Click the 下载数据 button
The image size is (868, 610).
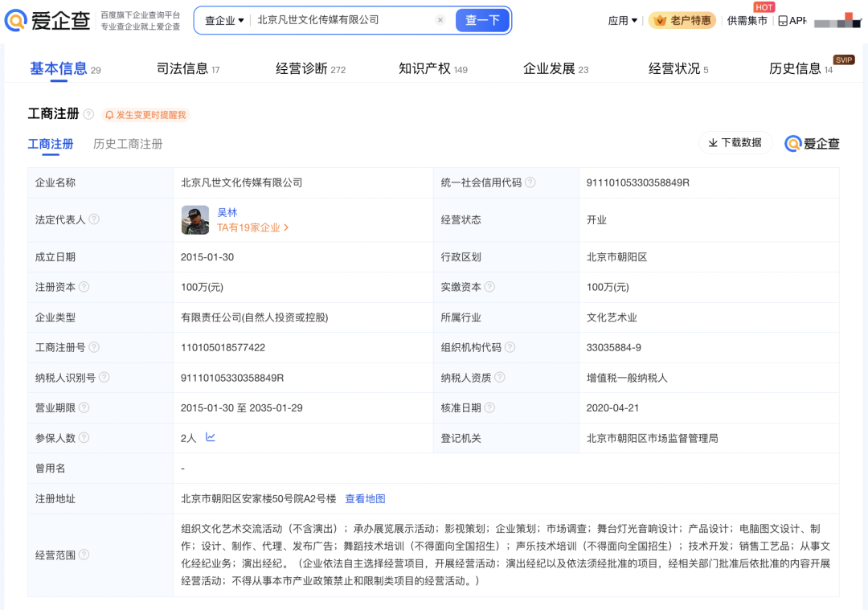735,142
